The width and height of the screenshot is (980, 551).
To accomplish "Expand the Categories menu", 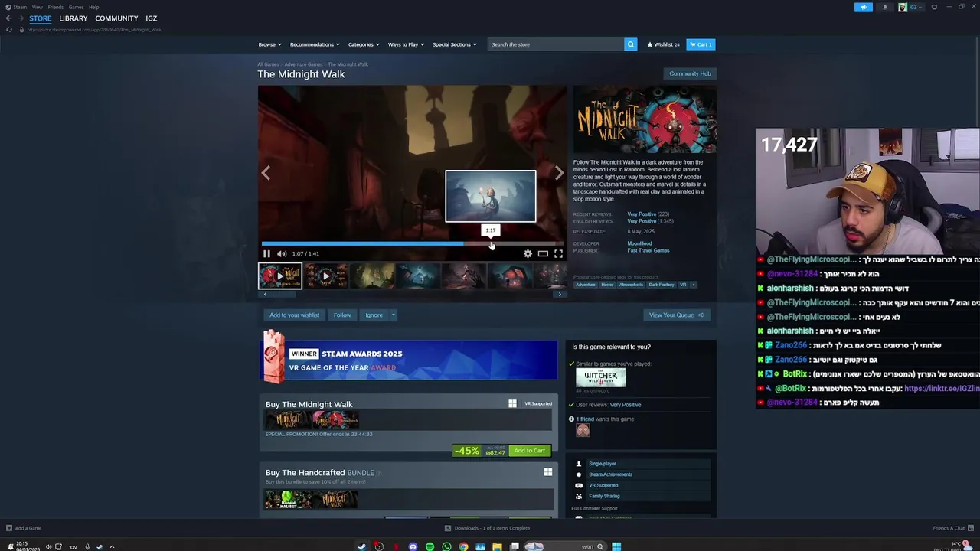I will [363, 44].
